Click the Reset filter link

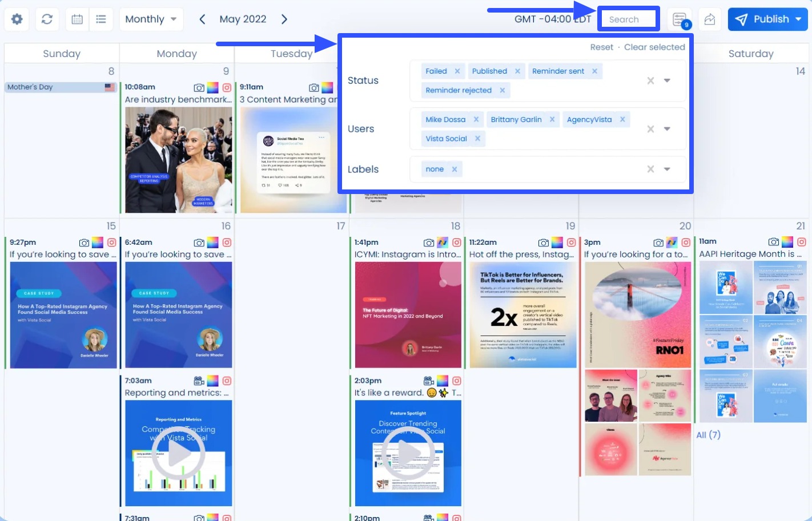coord(601,47)
